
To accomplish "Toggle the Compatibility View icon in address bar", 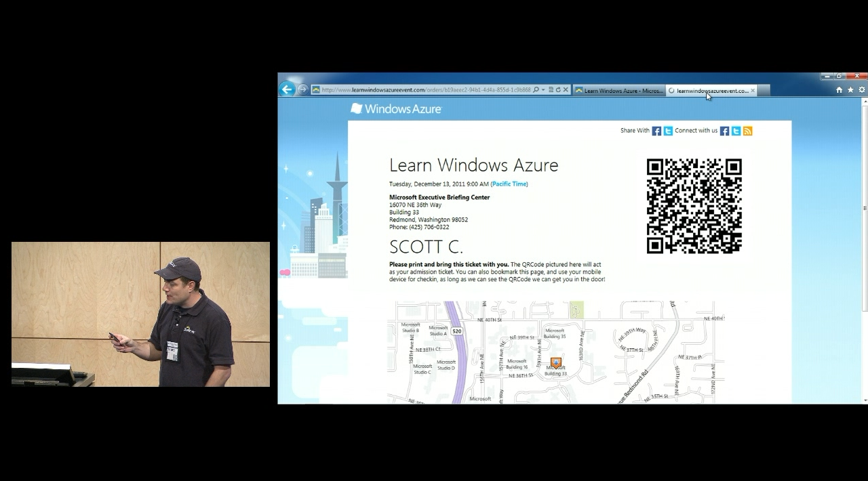I will point(551,90).
